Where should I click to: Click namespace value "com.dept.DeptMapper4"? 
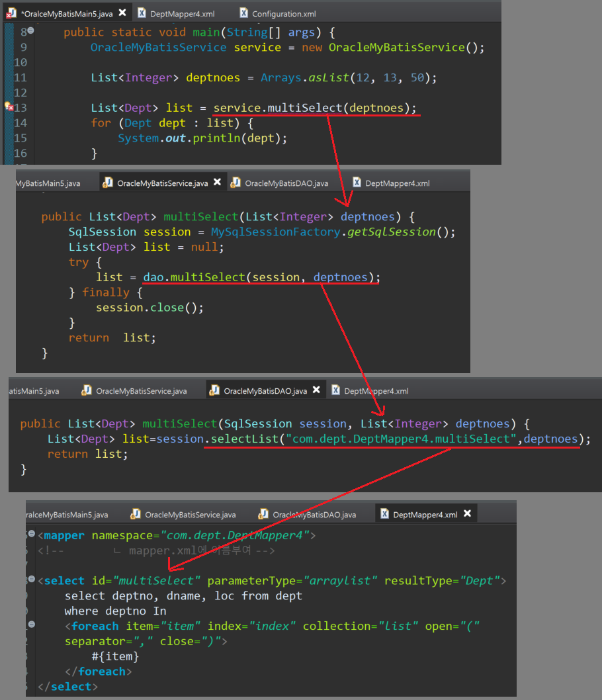pos(236,535)
